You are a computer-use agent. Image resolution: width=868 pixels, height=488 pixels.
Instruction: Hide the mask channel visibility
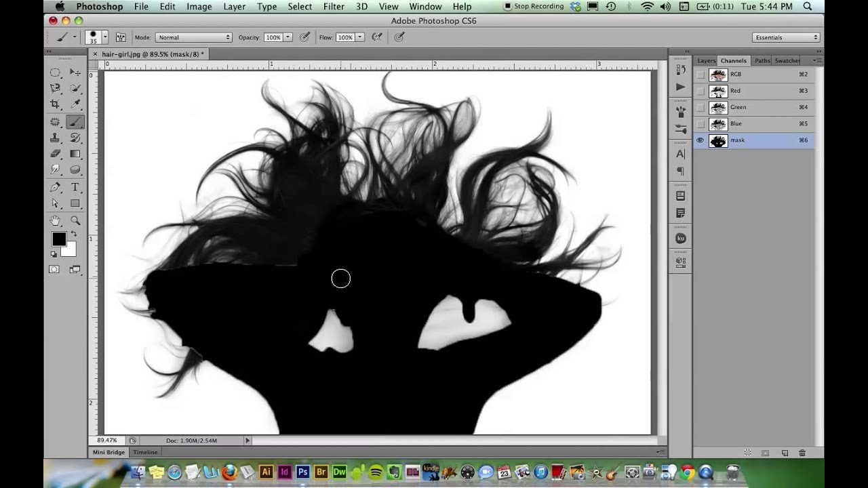coord(701,140)
